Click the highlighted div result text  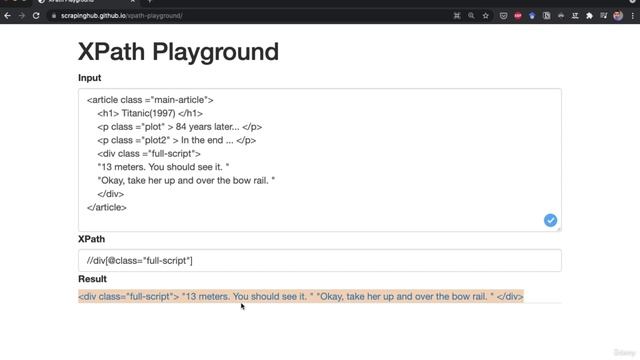(x=301, y=296)
